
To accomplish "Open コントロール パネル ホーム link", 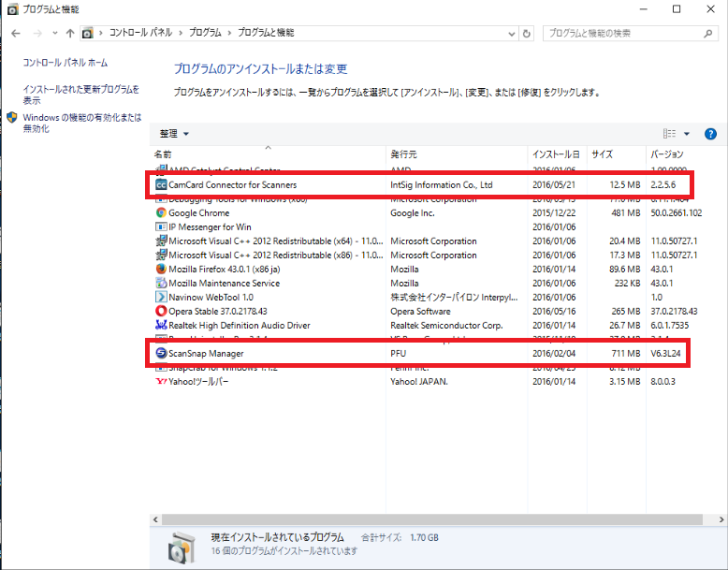I will [65, 63].
